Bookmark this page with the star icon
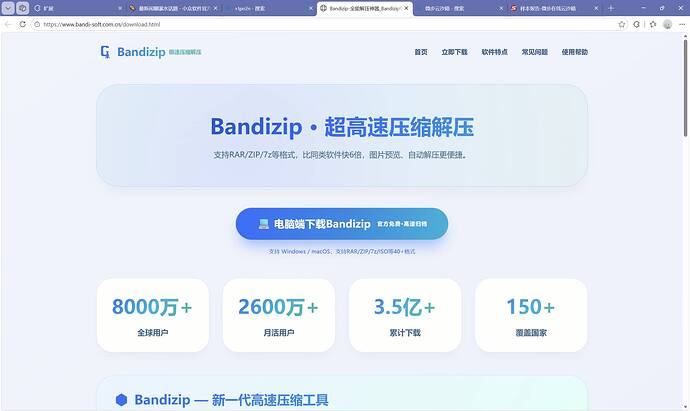 tap(622, 24)
